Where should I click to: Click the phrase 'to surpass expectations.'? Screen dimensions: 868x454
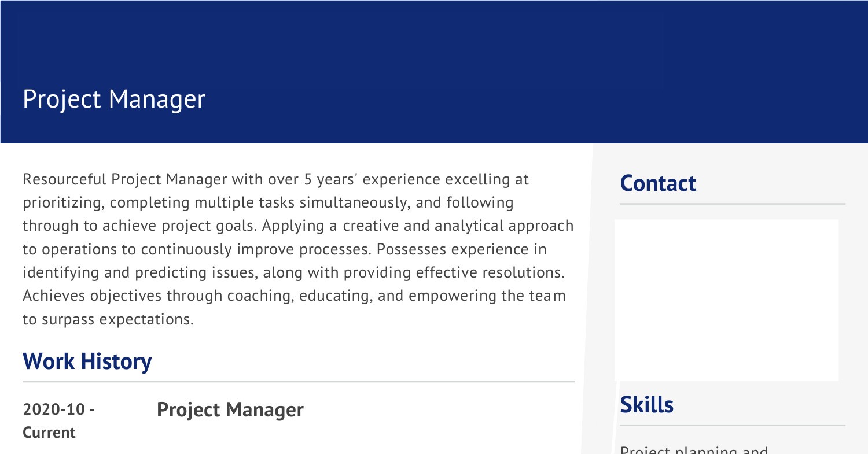(108, 319)
